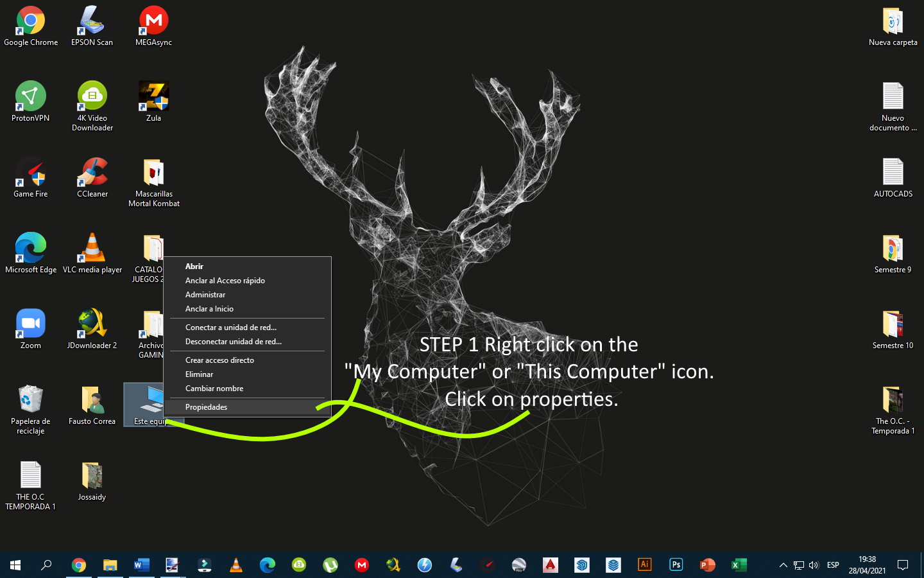This screenshot has height=578, width=924.
Task: Open uTorrent from the taskbar
Action: (330, 565)
